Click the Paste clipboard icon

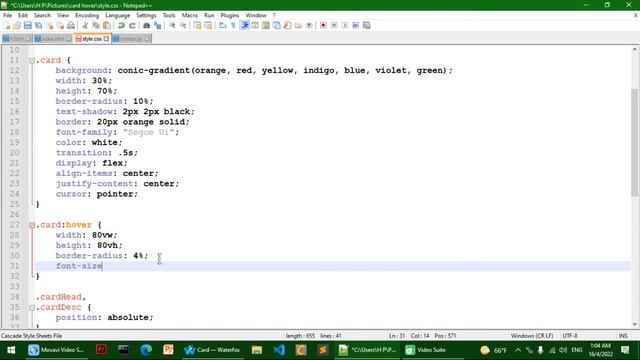coord(107,25)
